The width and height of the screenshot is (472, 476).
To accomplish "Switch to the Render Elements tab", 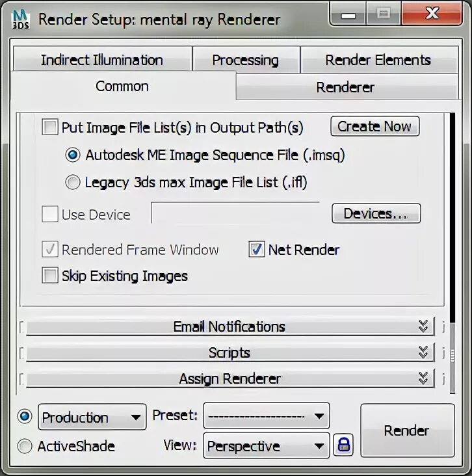I will click(379, 60).
